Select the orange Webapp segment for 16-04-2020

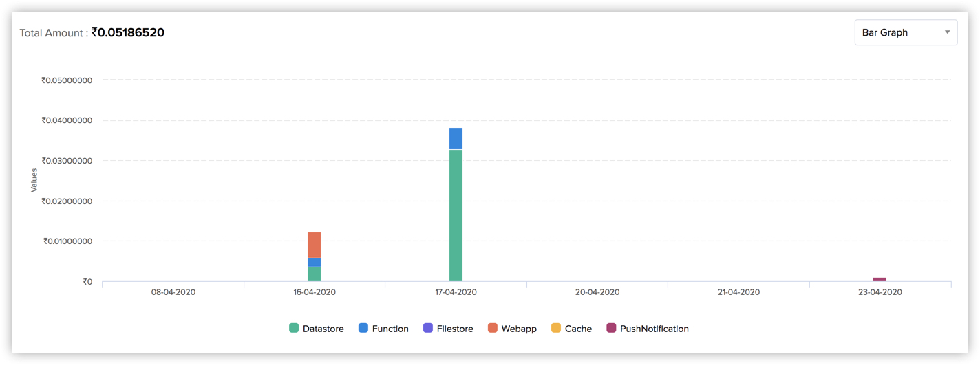pyautogui.click(x=314, y=245)
